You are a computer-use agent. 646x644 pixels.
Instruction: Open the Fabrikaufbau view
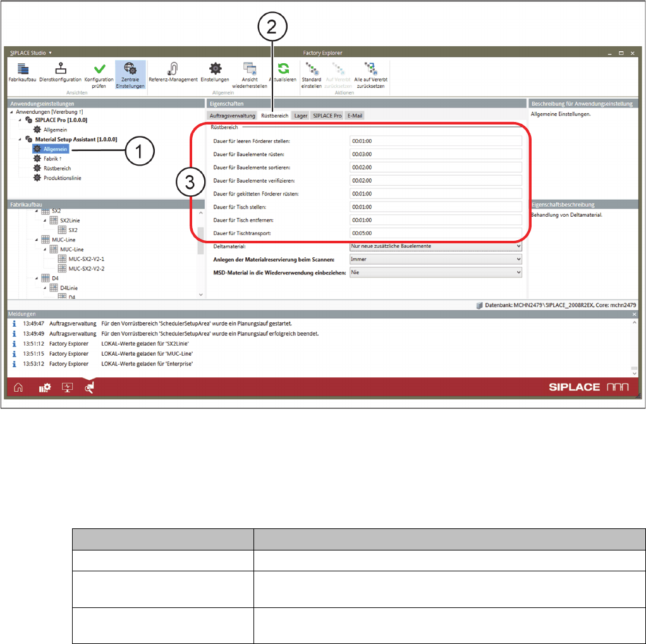[22, 72]
